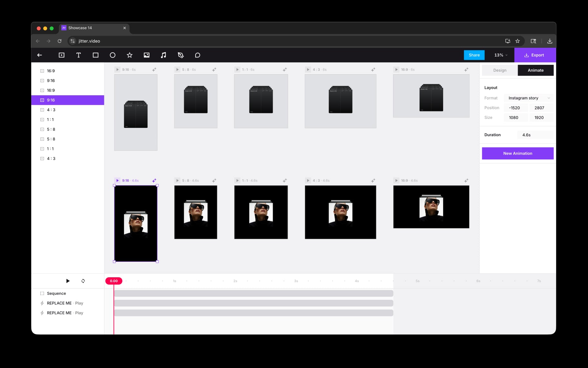This screenshot has height=368, width=588.
Task: Switch to the Design tab
Action: 500,70
